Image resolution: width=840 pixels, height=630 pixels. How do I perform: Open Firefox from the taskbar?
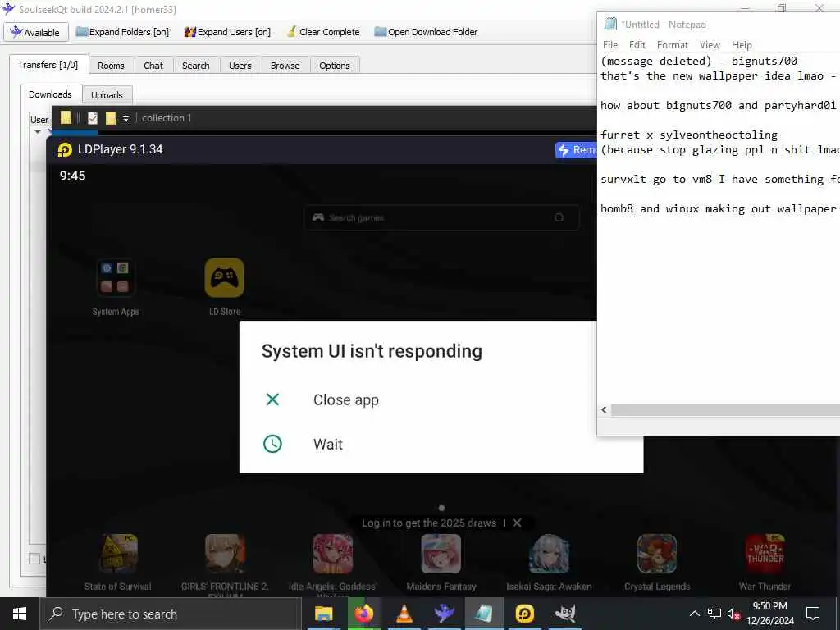coord(363,614)
